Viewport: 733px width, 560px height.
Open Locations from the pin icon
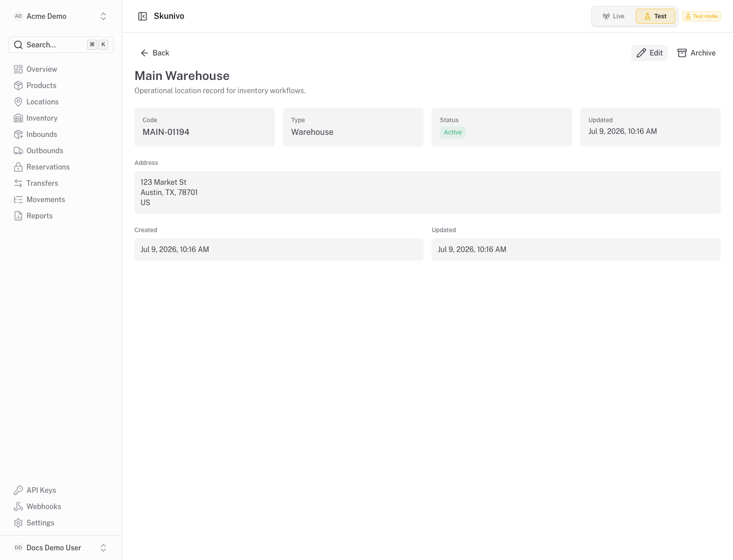click(x=18, y=102)
